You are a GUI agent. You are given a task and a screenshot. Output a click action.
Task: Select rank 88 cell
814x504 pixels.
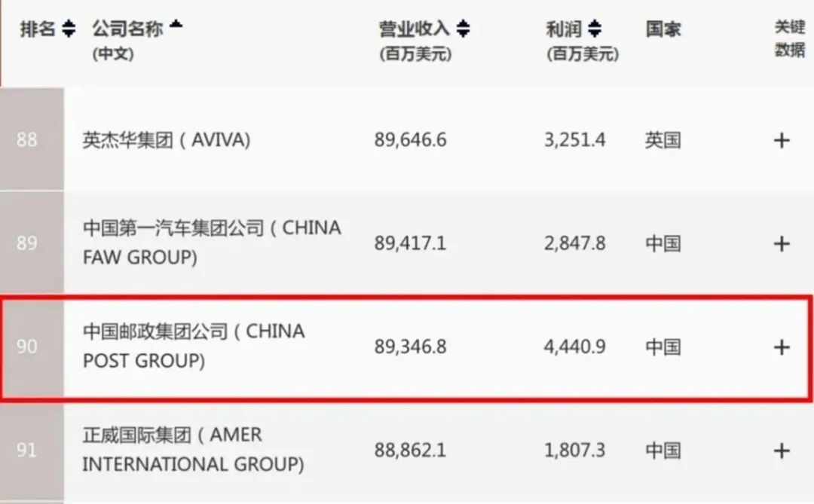point(28,140)
